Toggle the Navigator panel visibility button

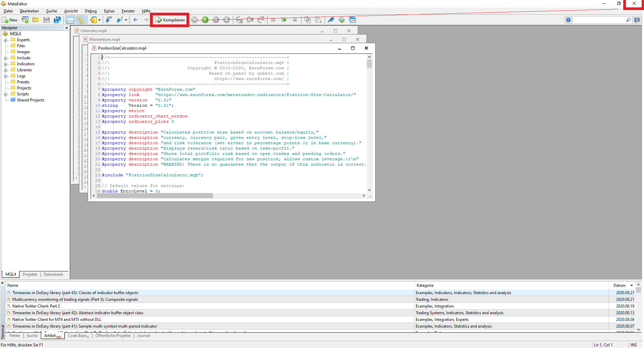point(70,20)
